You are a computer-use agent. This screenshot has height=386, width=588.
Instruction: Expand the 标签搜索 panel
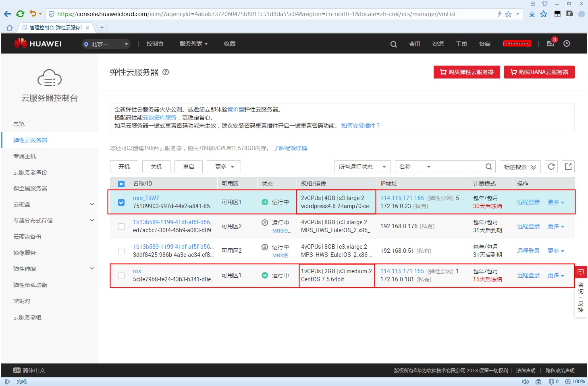point(520,167)
